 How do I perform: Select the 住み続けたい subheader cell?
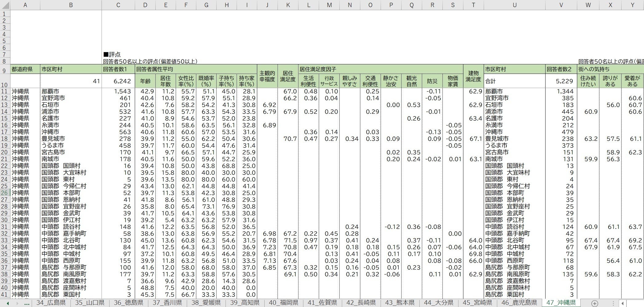pos(588,81)
